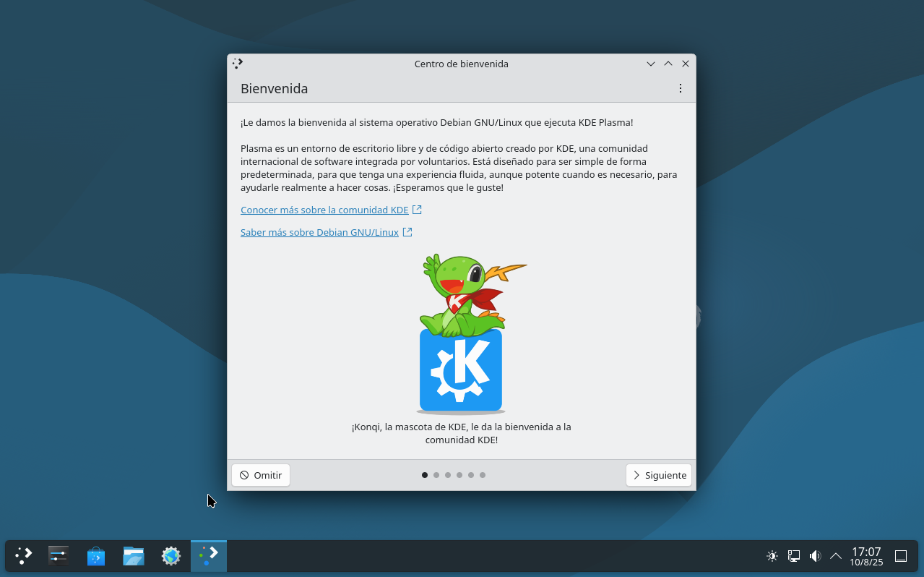924x577 pixels.
Task: Click the Show Desktop (peek) icon
Action: (x=901, y=556)
